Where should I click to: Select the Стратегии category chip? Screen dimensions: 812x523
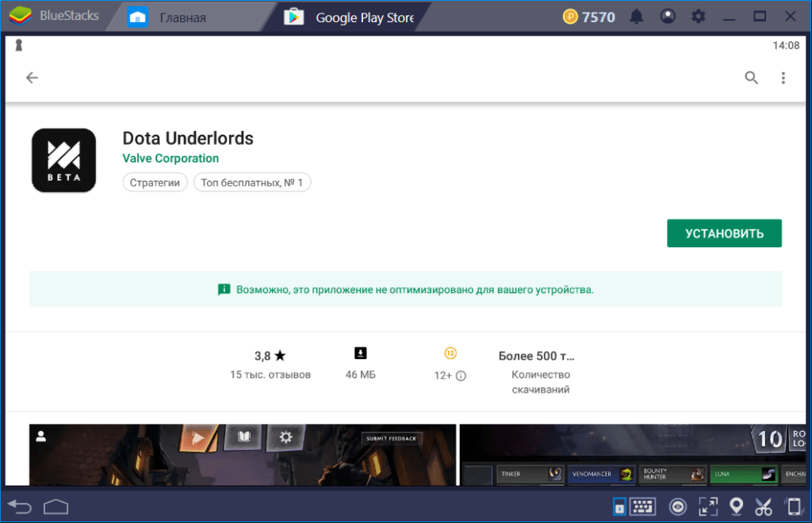pyautogui.click(x=155, y=183)
